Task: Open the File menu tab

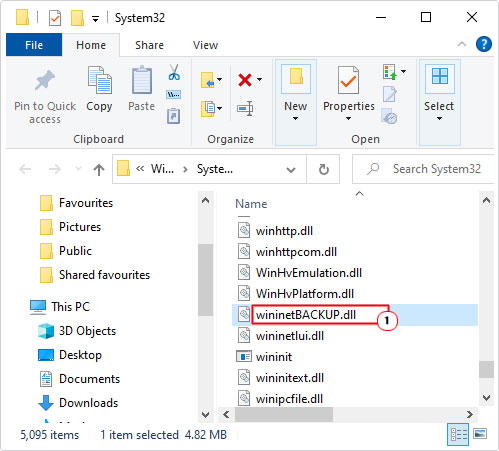Action: tap(34, 45)
